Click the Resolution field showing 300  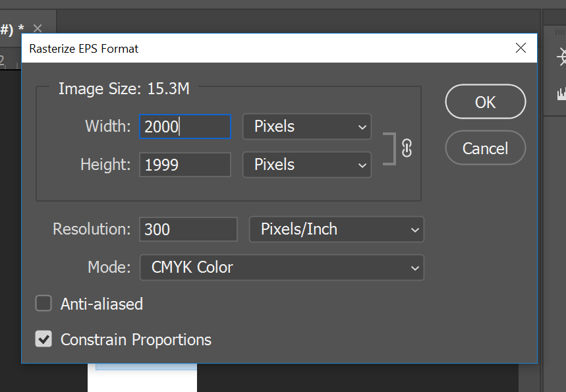[x=188, y=229]
